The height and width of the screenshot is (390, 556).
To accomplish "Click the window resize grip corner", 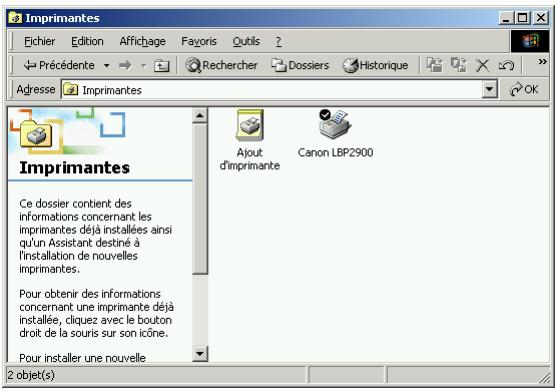I will click(545, 378).
